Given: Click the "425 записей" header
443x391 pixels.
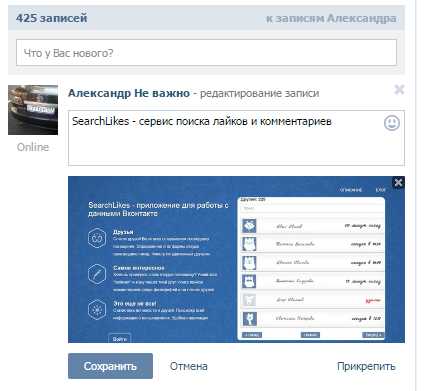Looking at the screenshot, I should pos(52,18).
